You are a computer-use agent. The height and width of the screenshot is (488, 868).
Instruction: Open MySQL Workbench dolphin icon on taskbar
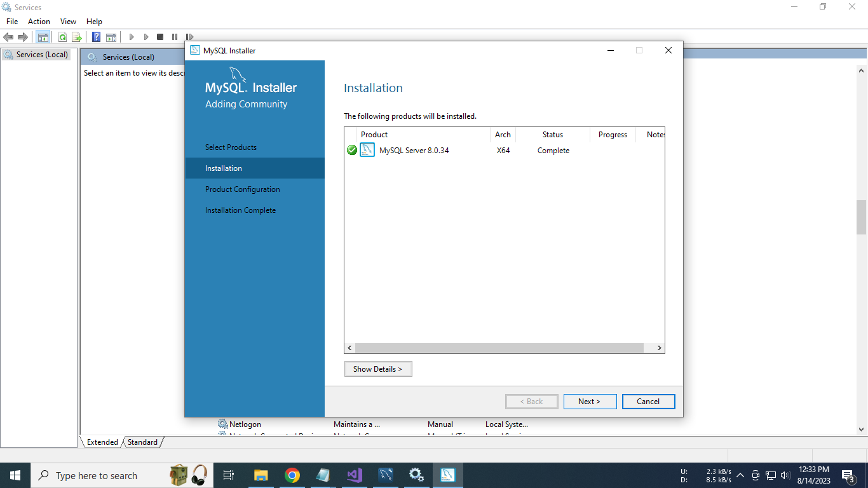(386, 475)
